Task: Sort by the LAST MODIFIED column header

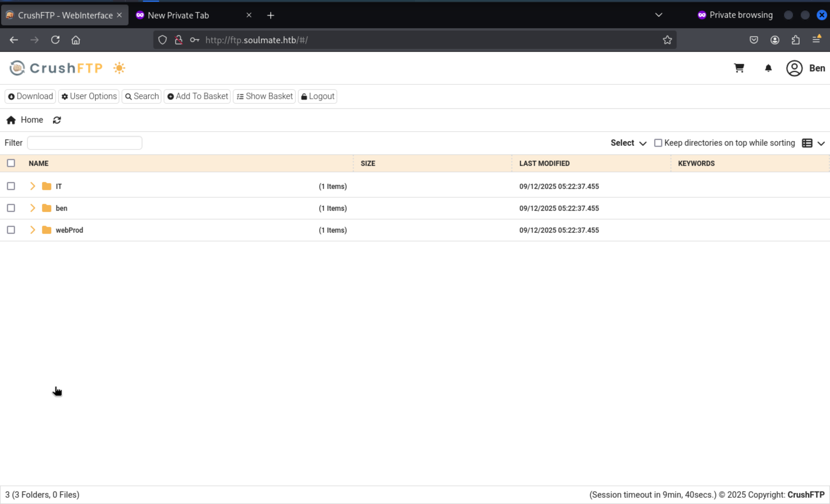Action: (544, 163)
